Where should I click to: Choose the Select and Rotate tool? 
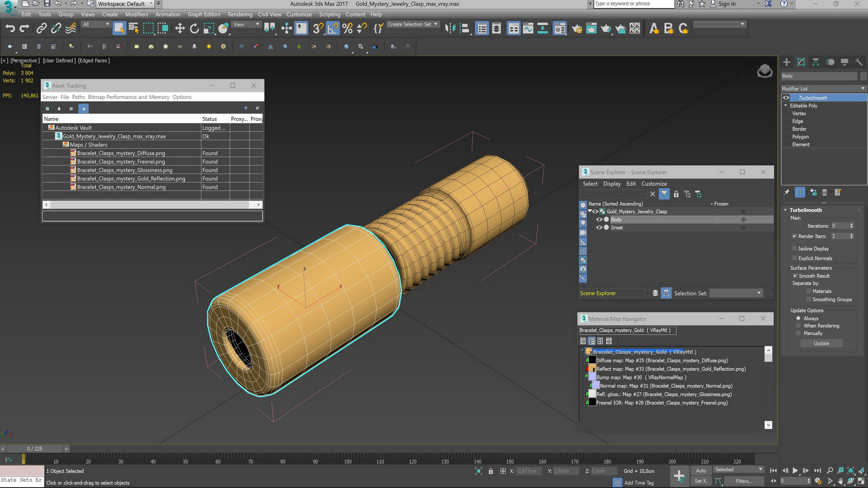coord(194,28)
